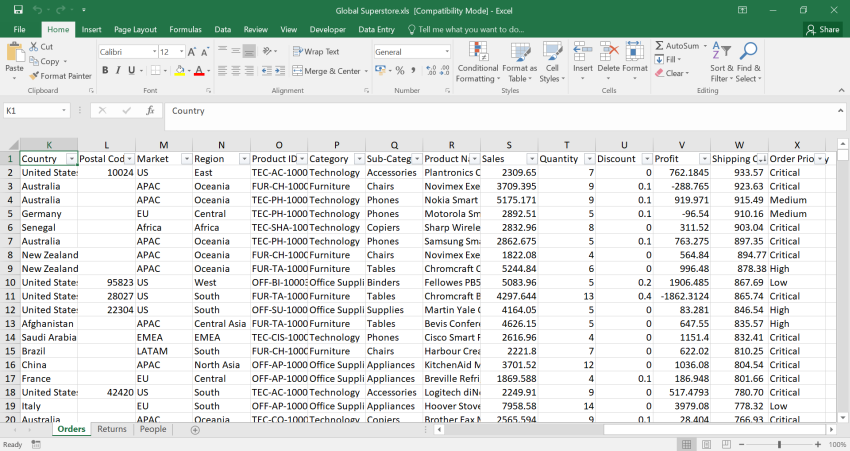
Task: Click the Format as Table icon
Action: point(520,52)
